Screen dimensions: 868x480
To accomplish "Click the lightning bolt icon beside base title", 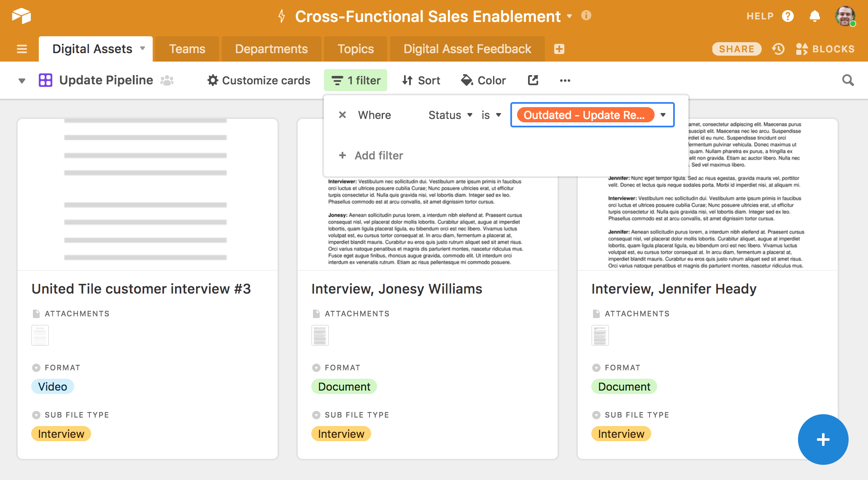I will point(282,16).
